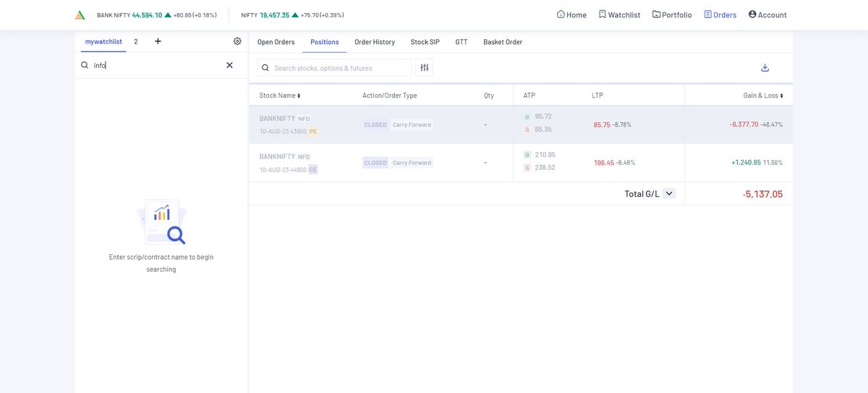Click the broker logo icon
The height and width of the screenshot is (393, 868).
(x=80, y=14)
